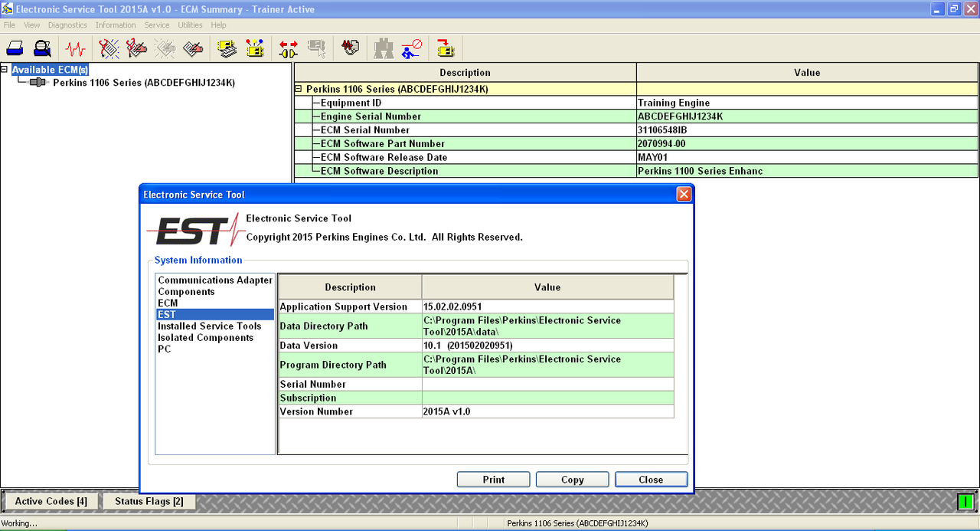Open Active Diagnostic Codes toolbar icon
980x531 pixels.
click(109, 49)
